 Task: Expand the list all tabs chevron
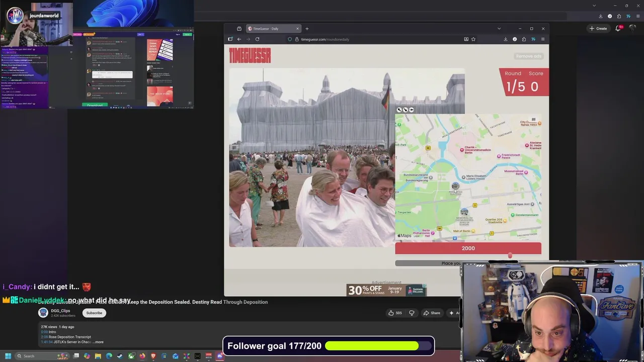(x=499, y=29)
